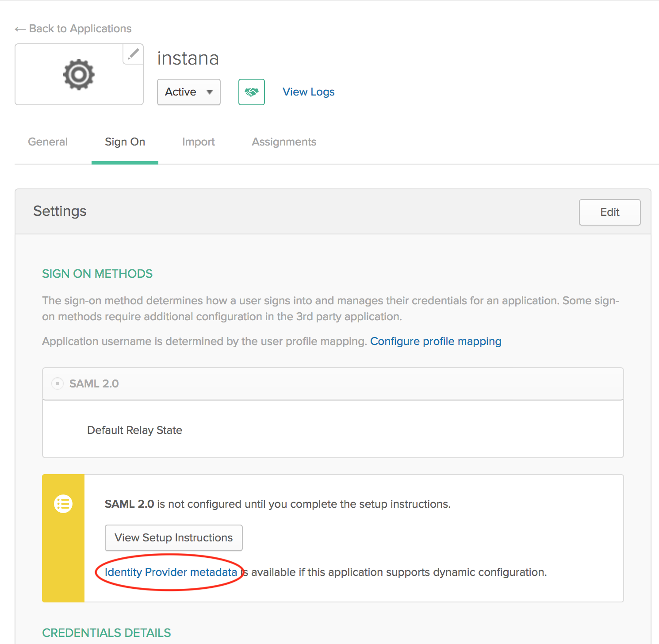
Task: Click the SIGN ON METHODS heading
Action: pos(97,274)
